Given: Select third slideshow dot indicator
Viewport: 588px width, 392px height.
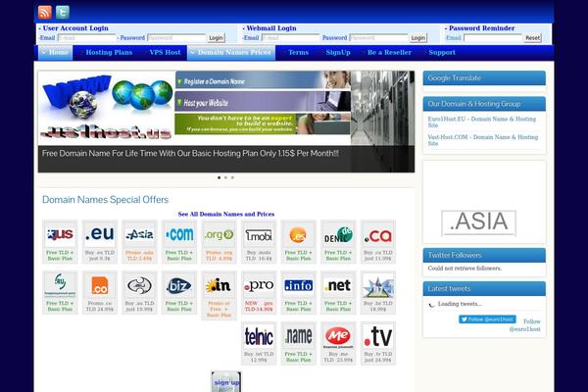Looking at the screenshot, I should pyautogui.click(x=232, y=177).
